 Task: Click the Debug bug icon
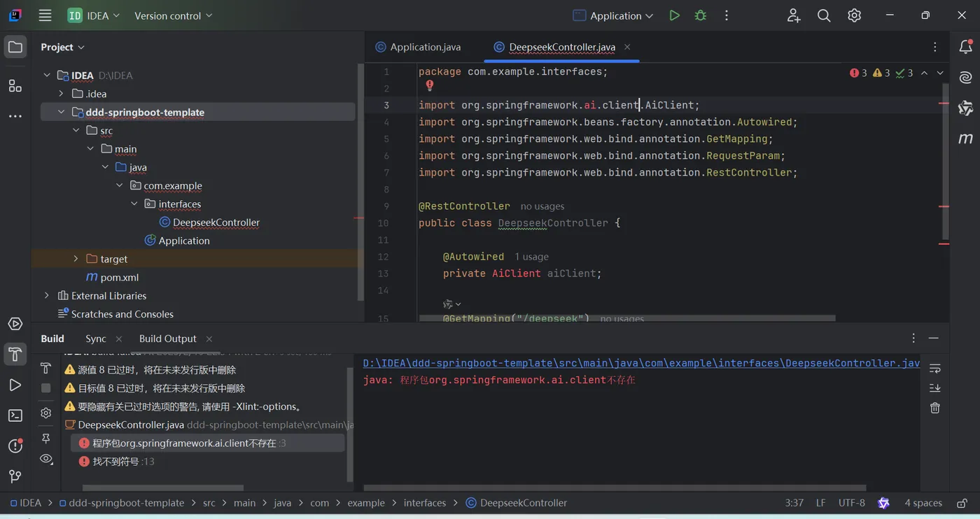click(700, 15)
